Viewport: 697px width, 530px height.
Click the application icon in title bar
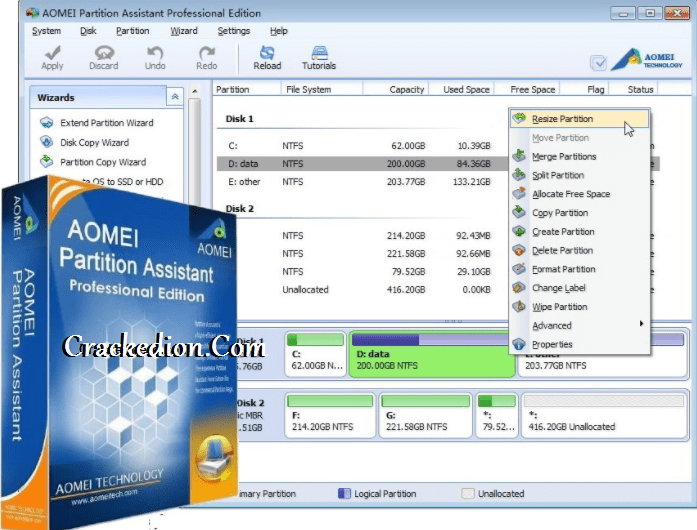(32, 13)
